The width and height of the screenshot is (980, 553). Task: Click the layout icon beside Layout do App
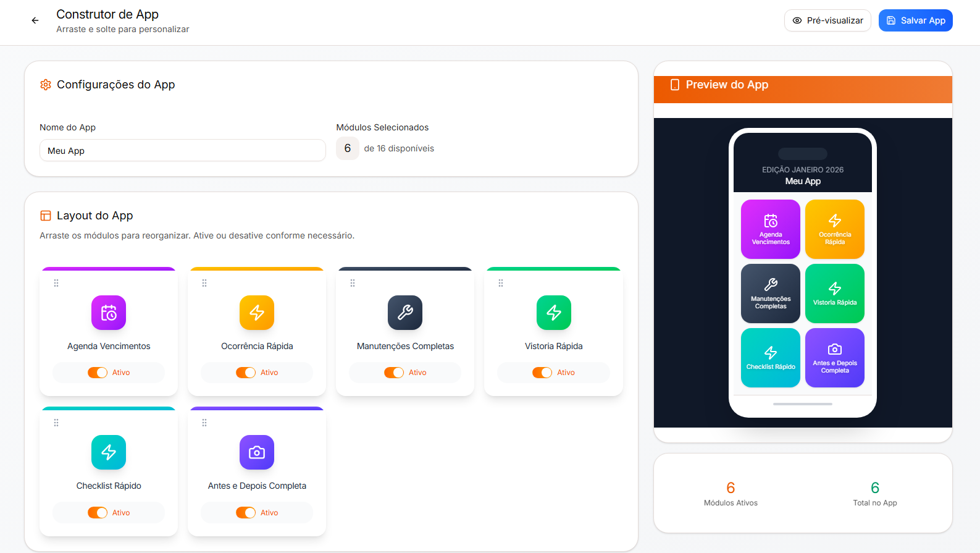pyautogui.click(x=46, y=216)
